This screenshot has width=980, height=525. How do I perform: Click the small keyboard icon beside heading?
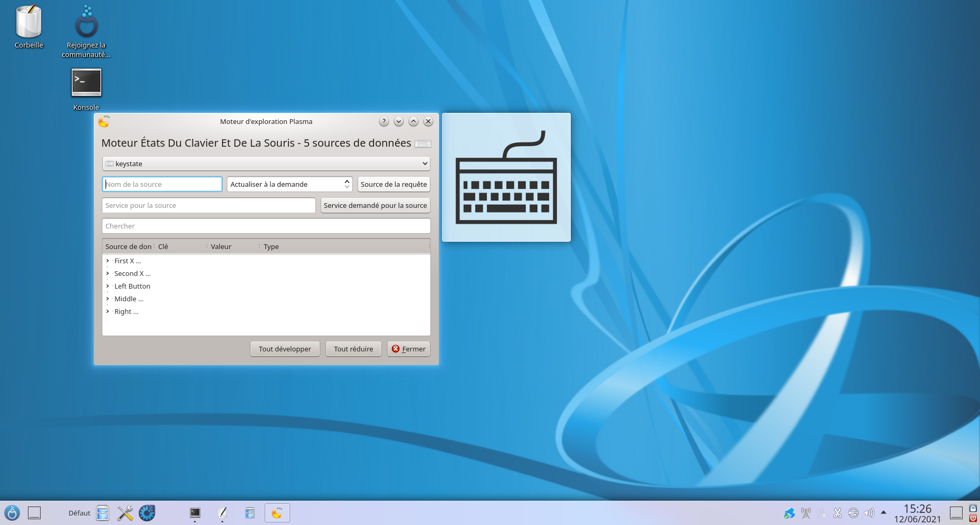(x=423, y=144)
